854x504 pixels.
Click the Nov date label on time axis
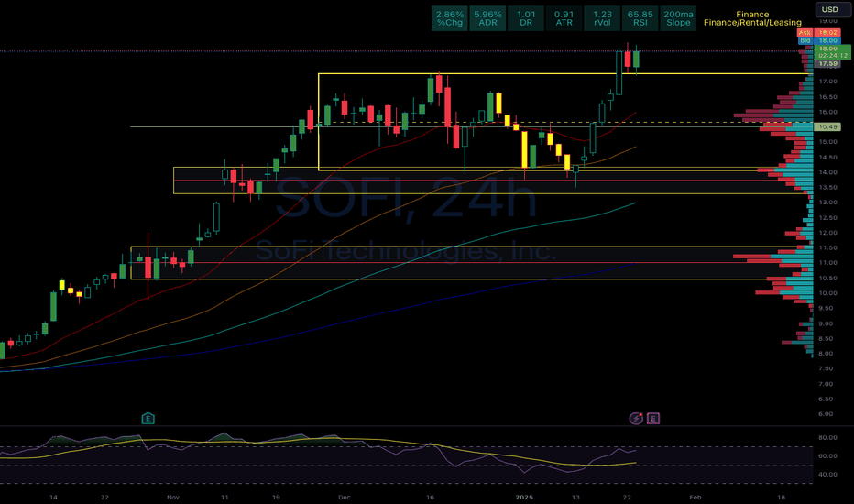(x=172, y=498)
